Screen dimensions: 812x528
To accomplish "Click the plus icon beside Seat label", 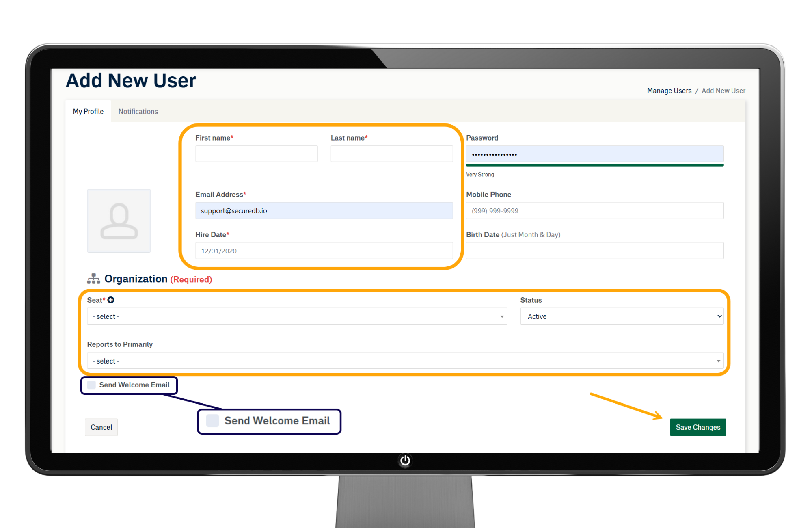I will [x=111, y=300].
